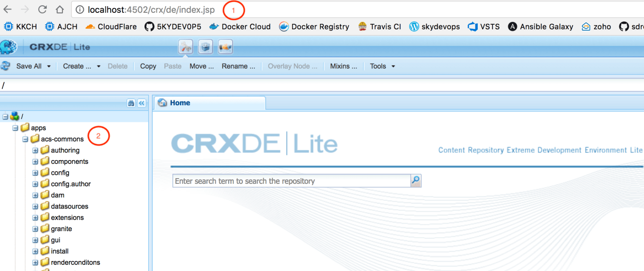Open the Create dropdown arrow
Image resolution: width=644 pixels, height=271 pixels.
coord(98,66)
